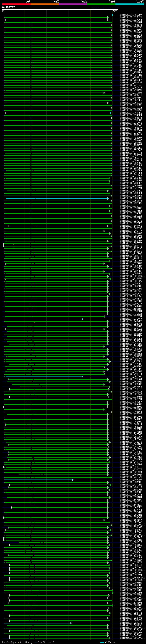The image size is (146, 644).
Task: Select hit label UniRef100_C5GSW4
Action: 131,312
